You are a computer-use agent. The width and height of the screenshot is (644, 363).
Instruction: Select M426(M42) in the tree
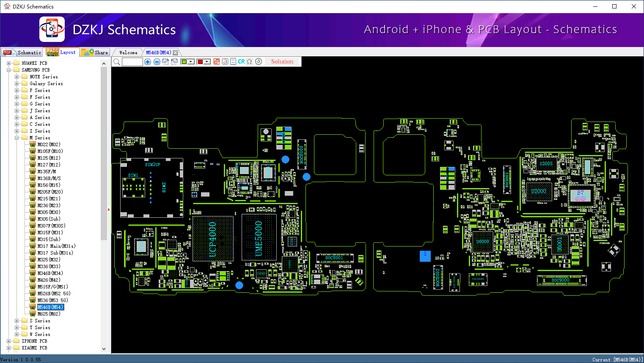49,280
